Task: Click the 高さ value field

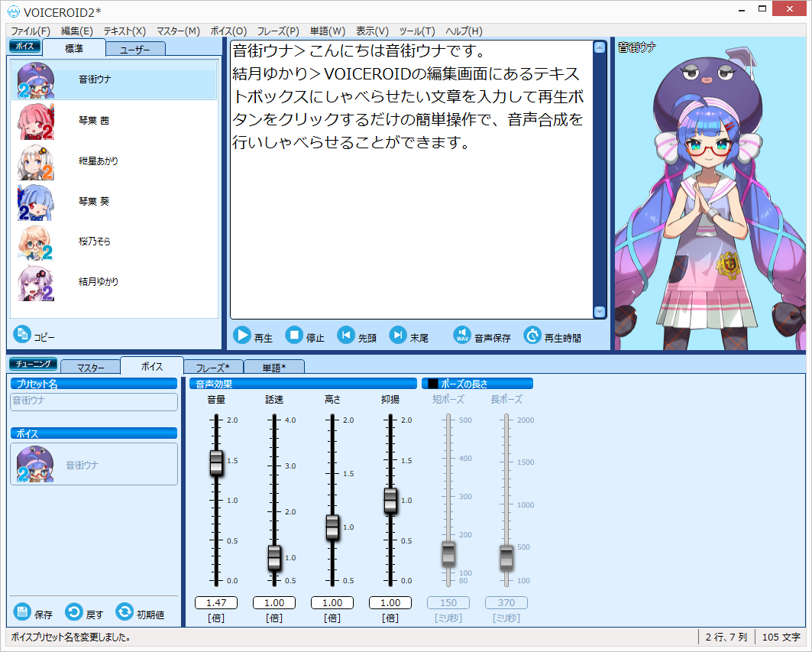Action: 332,603
